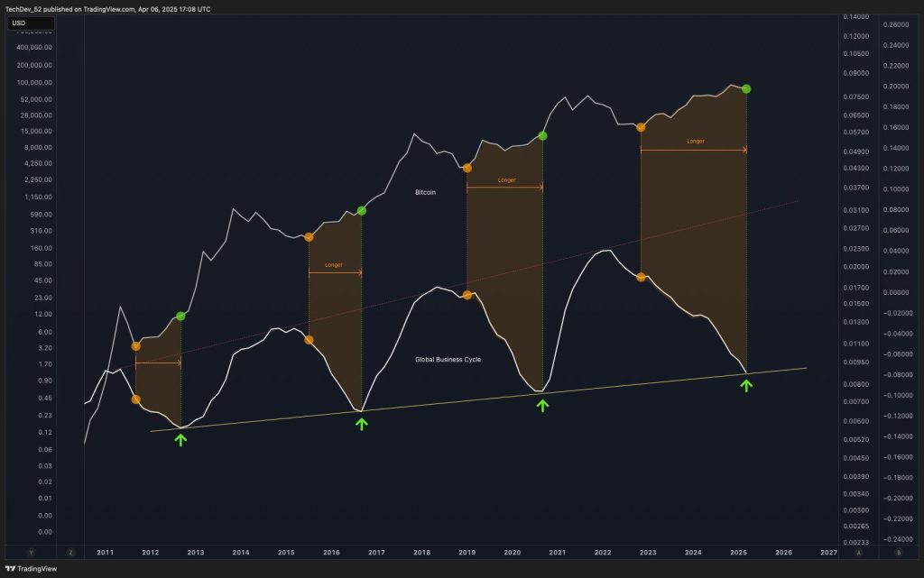Viewport: 924px width, 578px height.
Task: Click the green dot ending the Bitcoin line in 2025
Action: coord(746,89)
